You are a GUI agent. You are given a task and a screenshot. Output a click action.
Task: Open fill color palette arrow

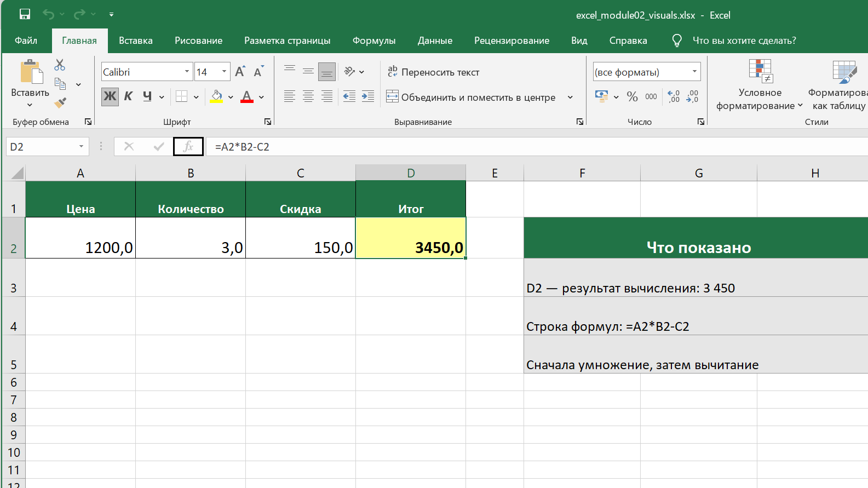coord(231,97)
